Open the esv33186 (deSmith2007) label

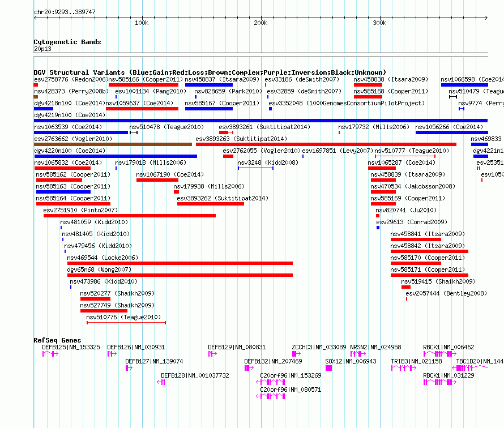pos(302,79)
